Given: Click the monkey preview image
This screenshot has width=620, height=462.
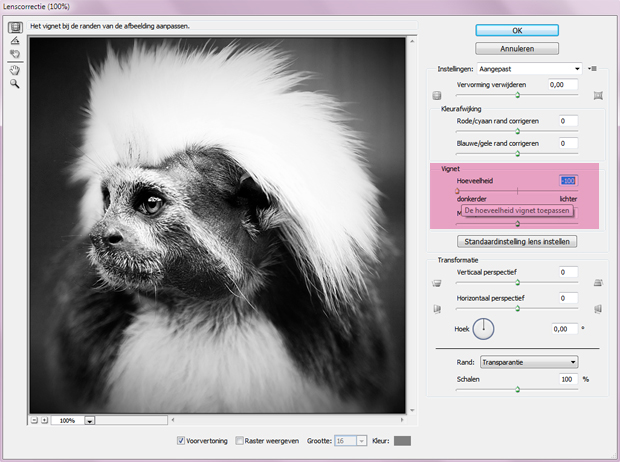Looking at the screenshot, I should [217, 225].
